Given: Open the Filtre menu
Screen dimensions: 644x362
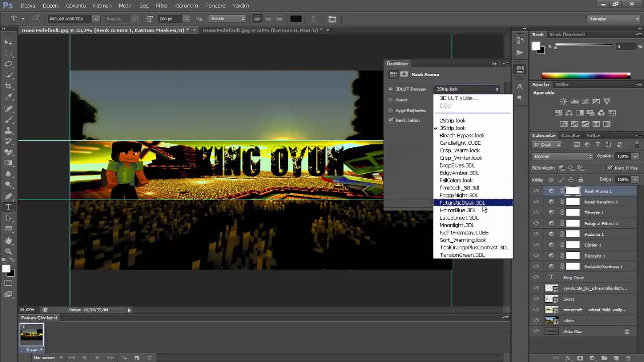Looking at the screenshot, I should coord(162,6).
